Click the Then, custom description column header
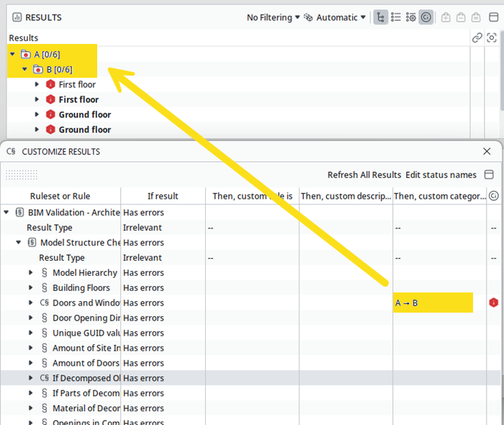Viewport: 504px width, 425px height. [346, 196]
